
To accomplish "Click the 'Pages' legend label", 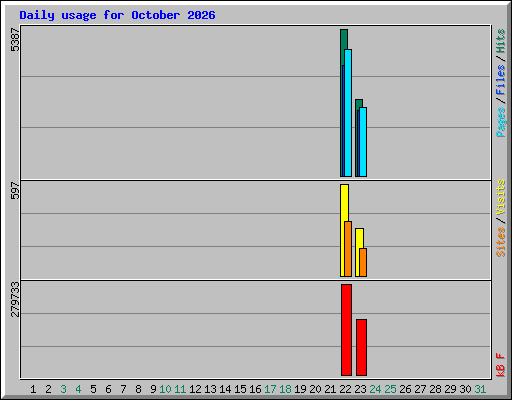I will [501, 122].
